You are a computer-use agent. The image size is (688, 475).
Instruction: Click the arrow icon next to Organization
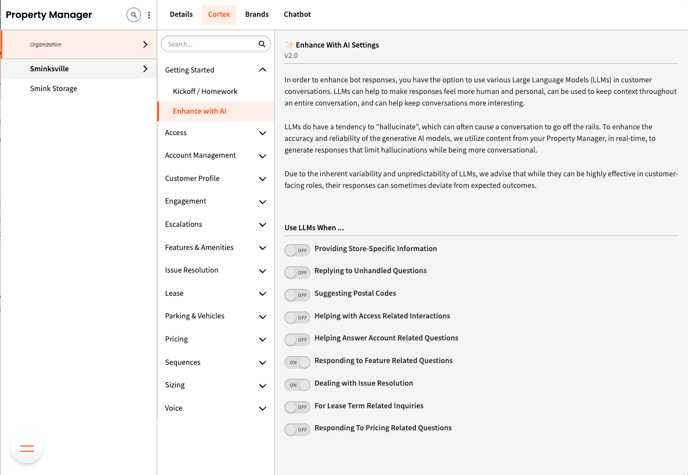tap(145, 44)
